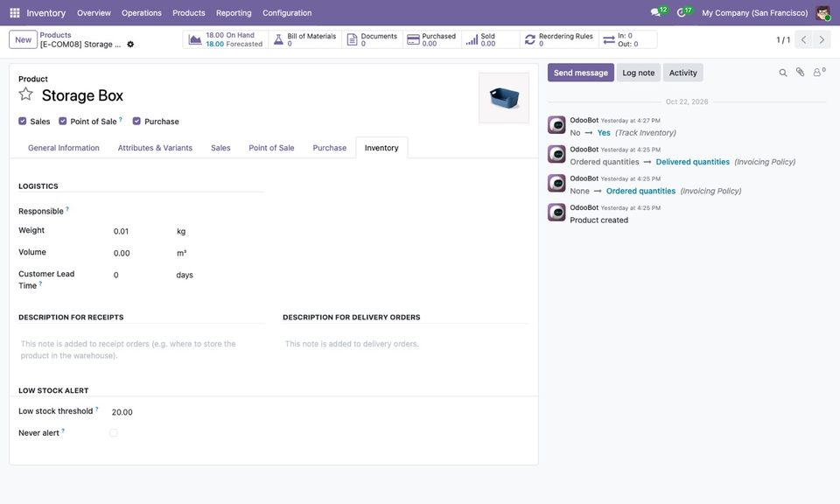Mark Storage Box as favorite star
This screenshot has width=840, height=504.
tap(25, 94)
